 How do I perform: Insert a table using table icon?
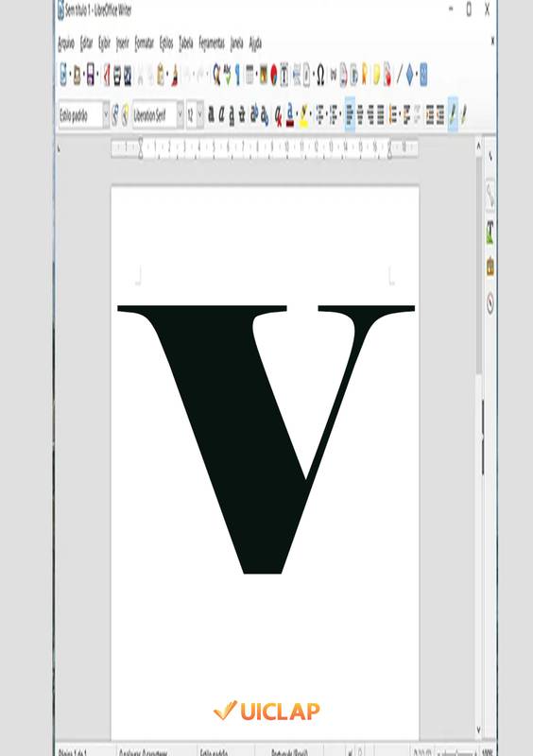[249, 76]
